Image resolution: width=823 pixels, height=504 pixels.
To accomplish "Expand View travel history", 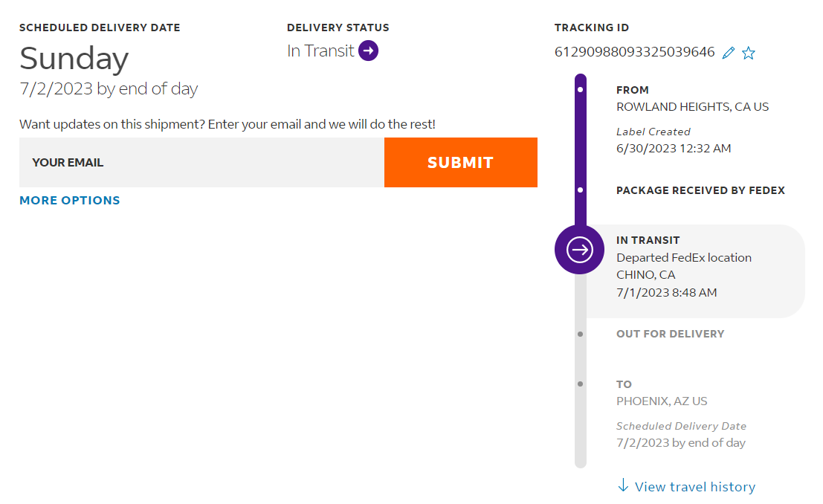I will 694,487.
